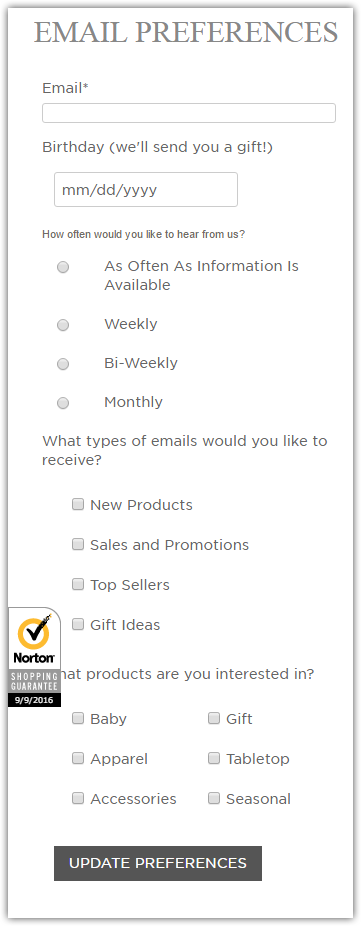The width and height of the screenshot is (361, 926).
Task: Select the Accessories checkbox
Action: point(78,798)
